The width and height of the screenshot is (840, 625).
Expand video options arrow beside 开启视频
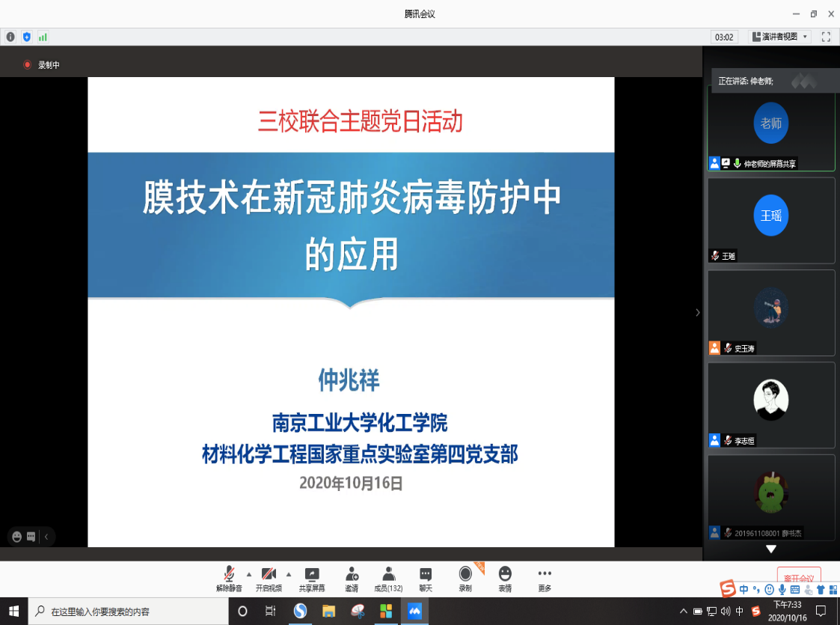tap(289, 574)
